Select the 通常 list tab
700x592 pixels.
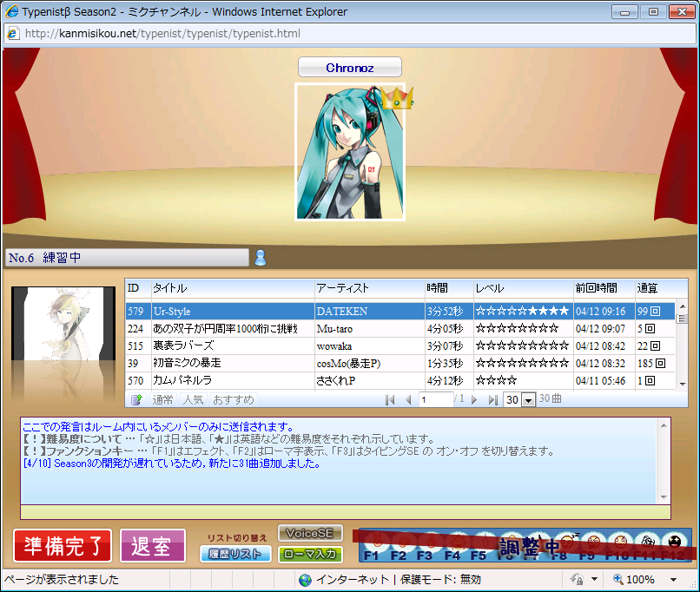point(162,399)
